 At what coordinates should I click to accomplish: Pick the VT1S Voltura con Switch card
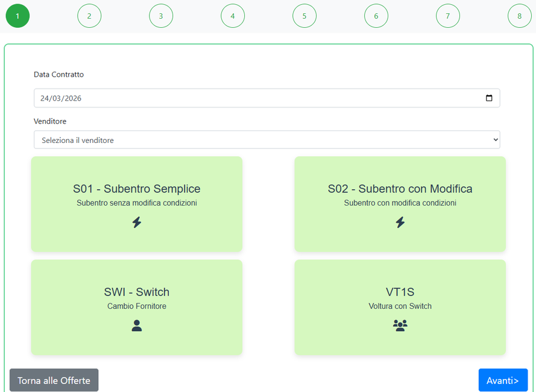click(x=400, y=308)
